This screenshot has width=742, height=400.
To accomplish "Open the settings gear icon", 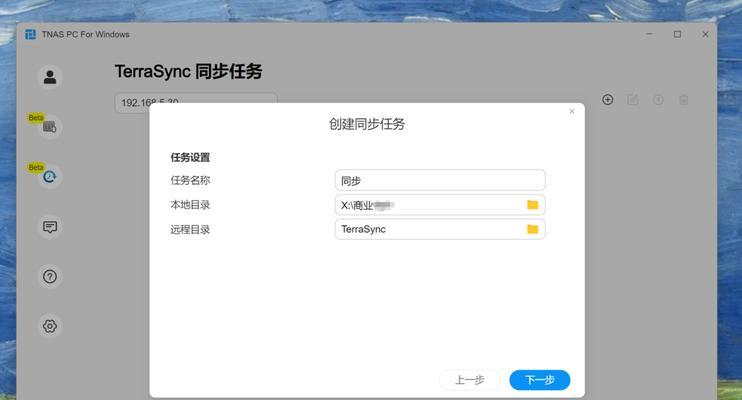I will 50,326.
